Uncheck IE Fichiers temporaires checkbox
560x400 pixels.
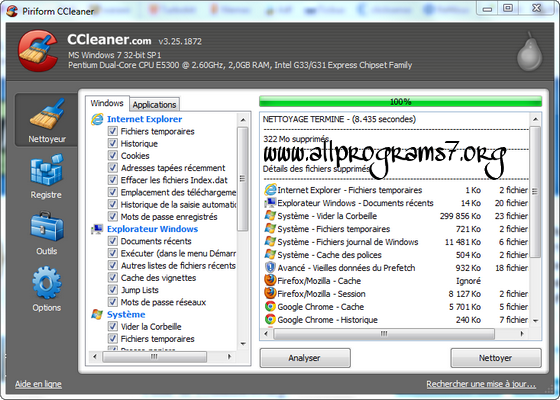pos(112,131)
